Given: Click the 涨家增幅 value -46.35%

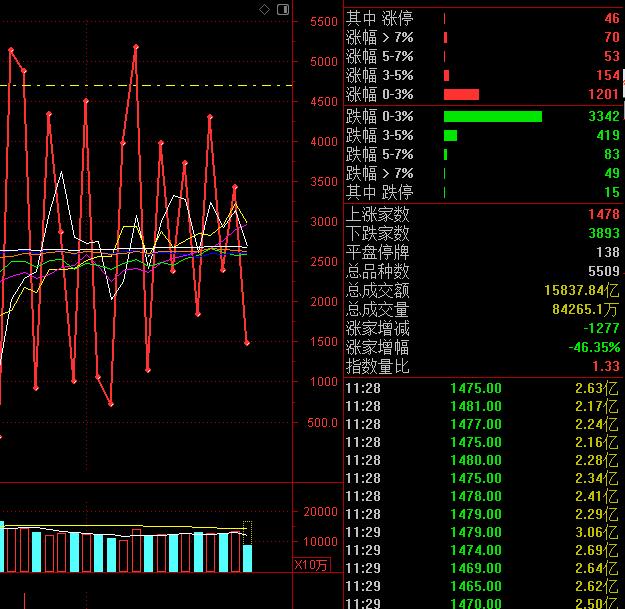Looking at the screenshot, I should click(x=594, y=347).
